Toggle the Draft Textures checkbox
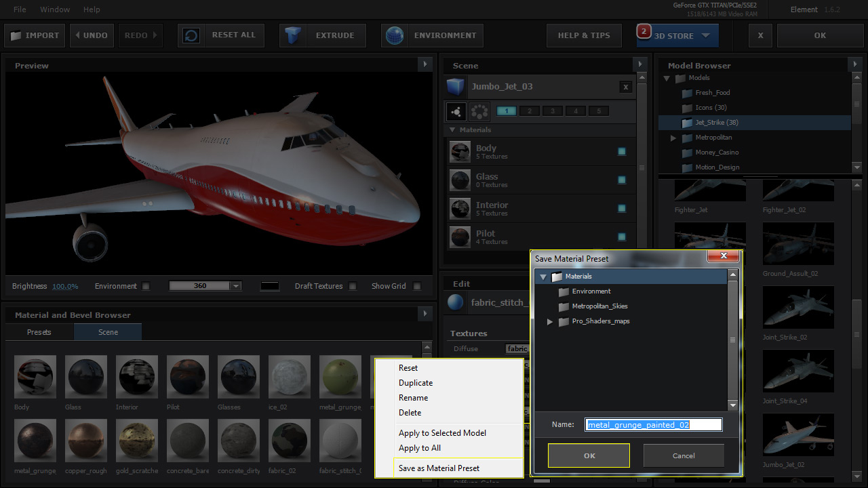The height and width of the screenshot is (488, 868). pos(353,286)
